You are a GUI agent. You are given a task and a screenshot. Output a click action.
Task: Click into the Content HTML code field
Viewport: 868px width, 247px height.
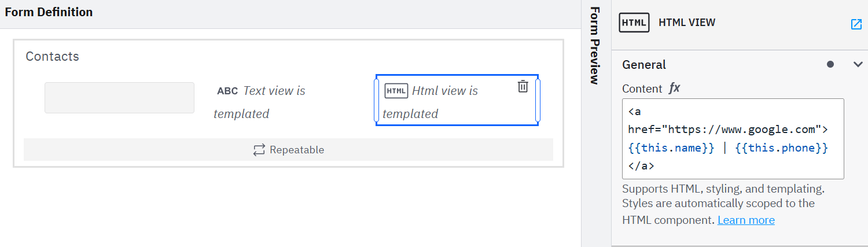pyautogui.click(x=733, y=139)
